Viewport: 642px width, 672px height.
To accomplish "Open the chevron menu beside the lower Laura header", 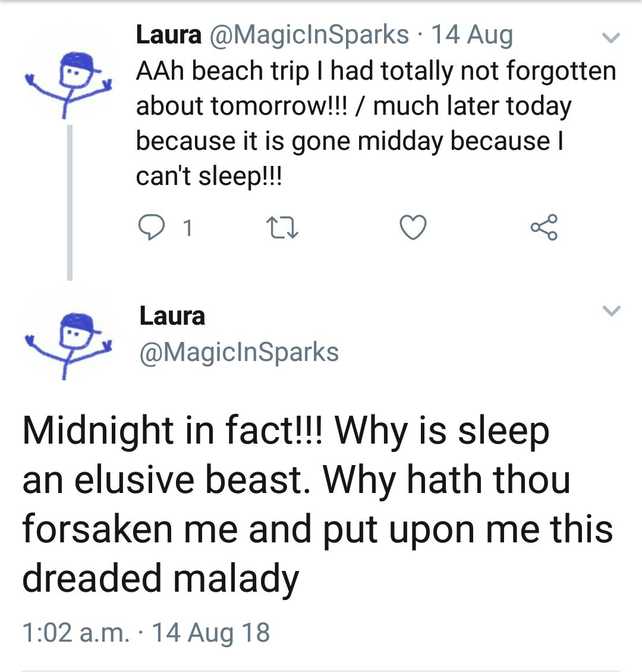I will click(x=611, y=310).
